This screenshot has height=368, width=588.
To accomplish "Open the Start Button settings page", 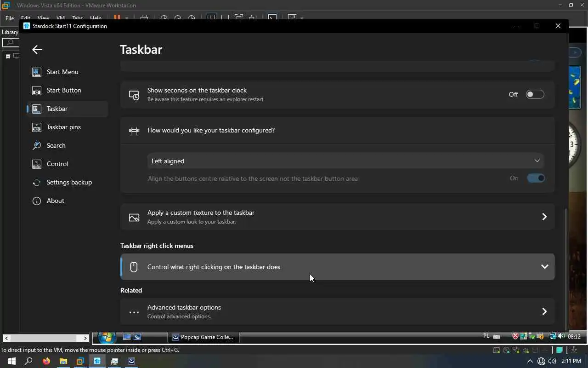I will tap(68, 90).
